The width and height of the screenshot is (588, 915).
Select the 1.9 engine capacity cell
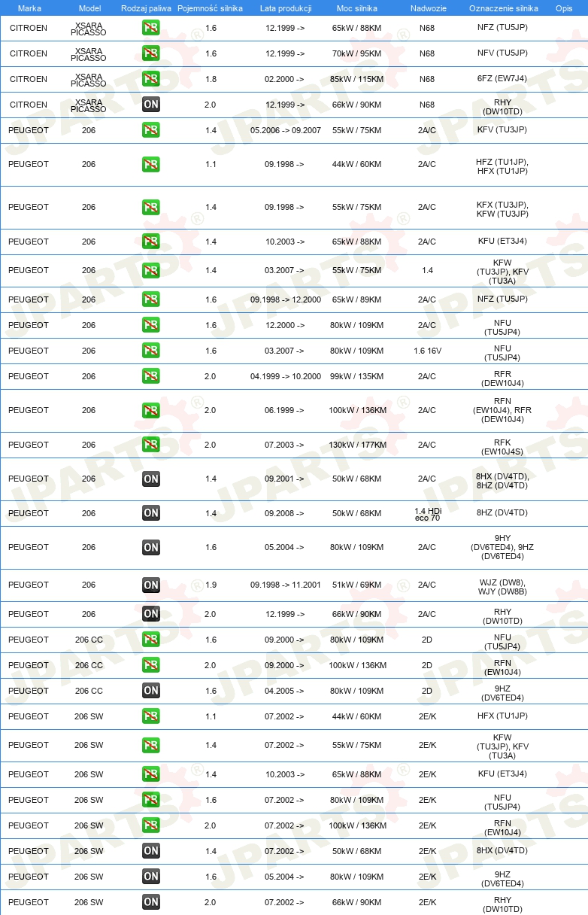pyautogui.click(x=211, y=585)
